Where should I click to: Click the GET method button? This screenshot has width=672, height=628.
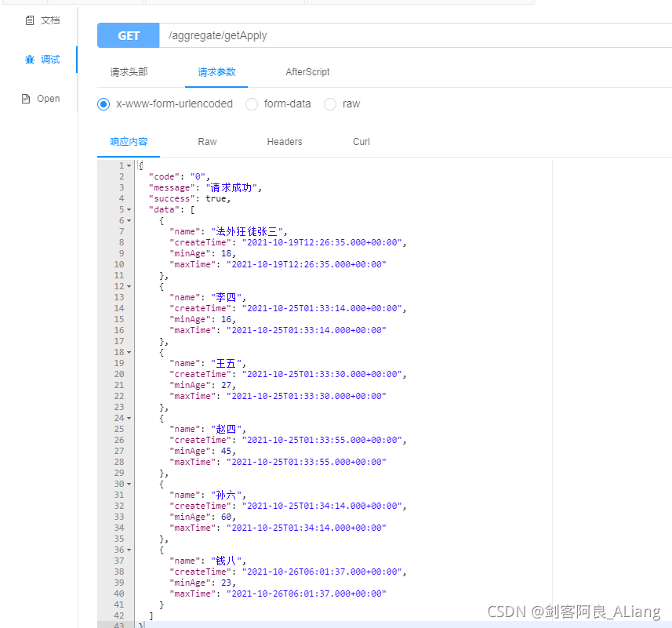point(128,35)
